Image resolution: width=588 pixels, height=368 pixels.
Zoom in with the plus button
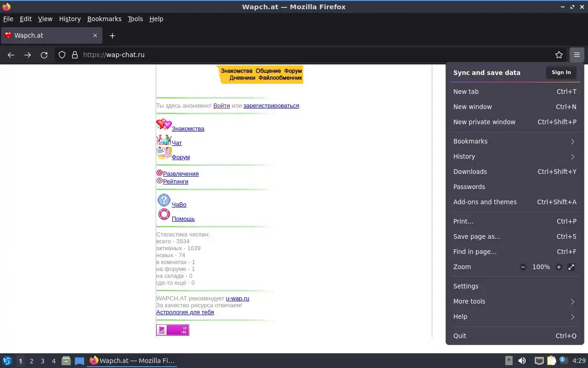tap(559, 267)
